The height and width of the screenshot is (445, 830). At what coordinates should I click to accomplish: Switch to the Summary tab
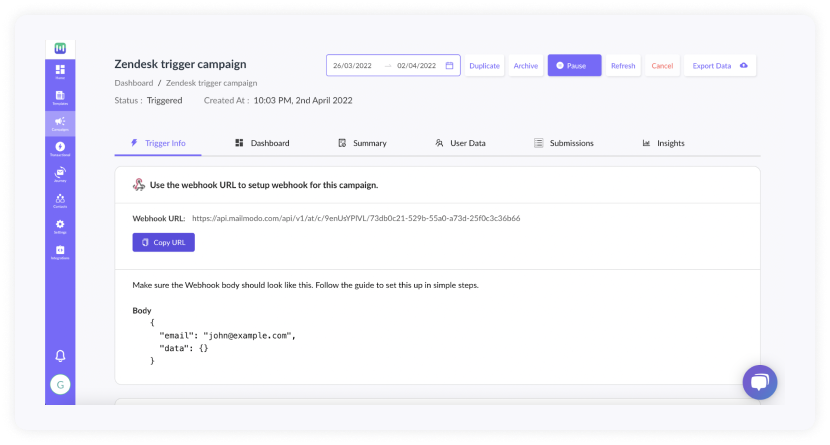[363, 143]
